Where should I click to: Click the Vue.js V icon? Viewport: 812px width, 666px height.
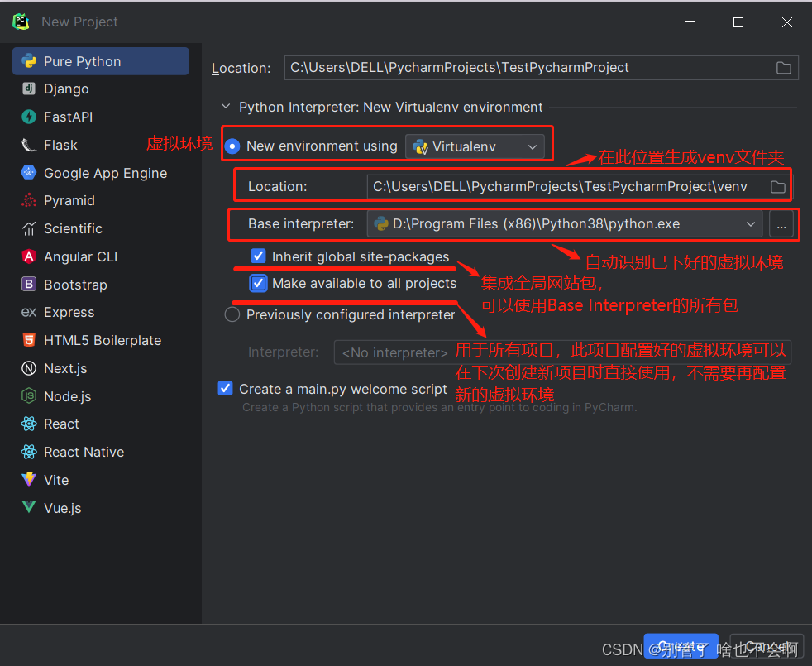(29, 507)
